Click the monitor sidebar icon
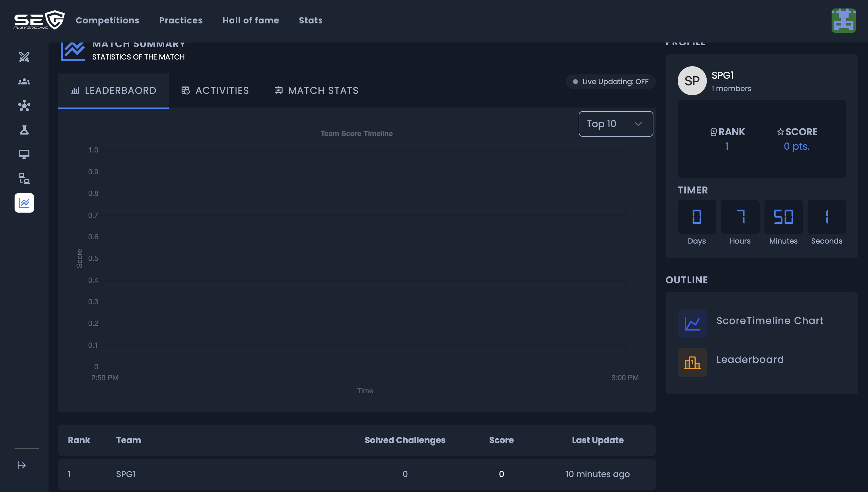Screen dimensions: 868x492 [x=24, y=154]
